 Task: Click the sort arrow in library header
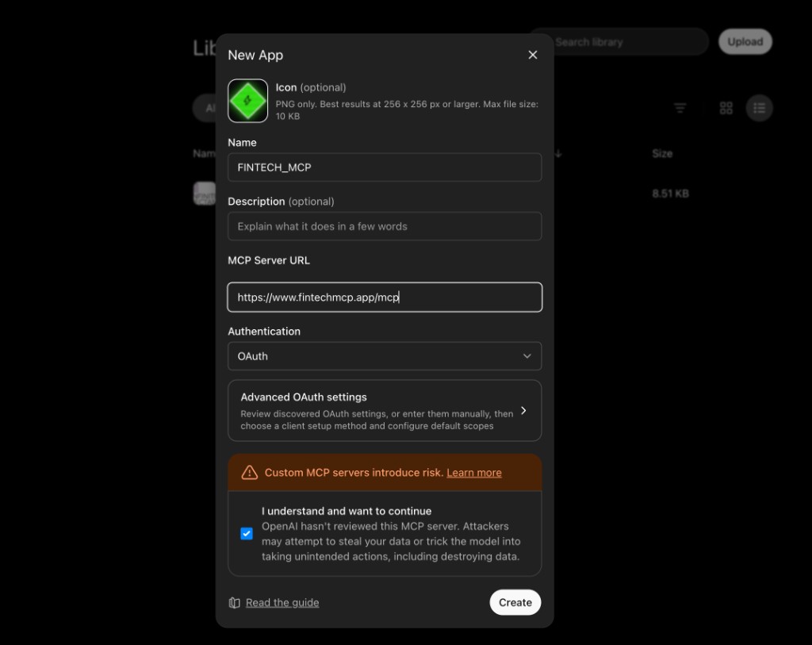(x=558, y=153)
